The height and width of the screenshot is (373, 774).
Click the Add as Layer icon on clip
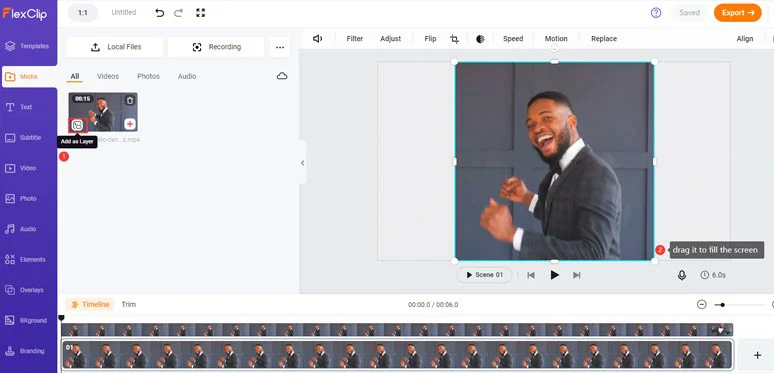[x=77, y=125]
